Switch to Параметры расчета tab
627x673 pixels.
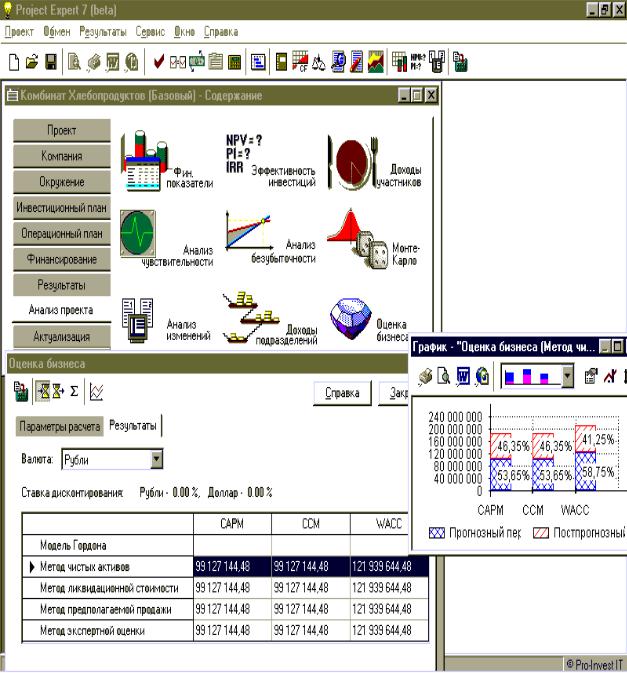60,426
